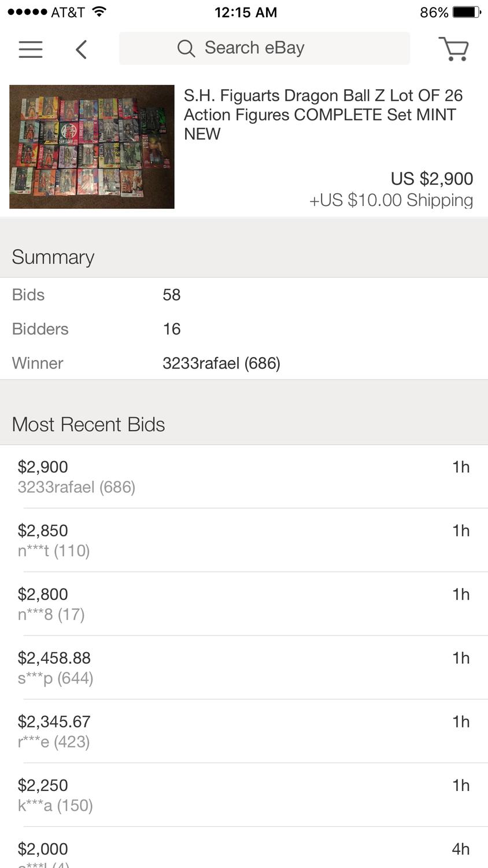Open the shopping cart
488x868 pixels.
coord(454,49)
